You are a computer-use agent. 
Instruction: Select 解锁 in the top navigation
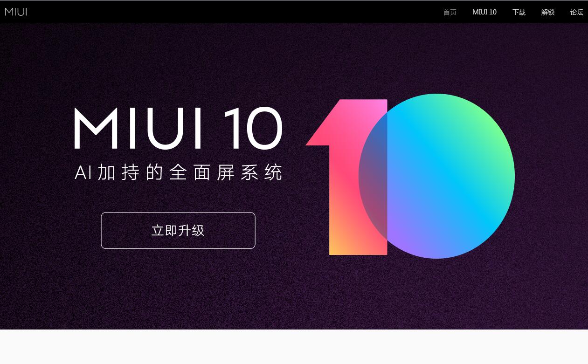(x=547, y=12)
